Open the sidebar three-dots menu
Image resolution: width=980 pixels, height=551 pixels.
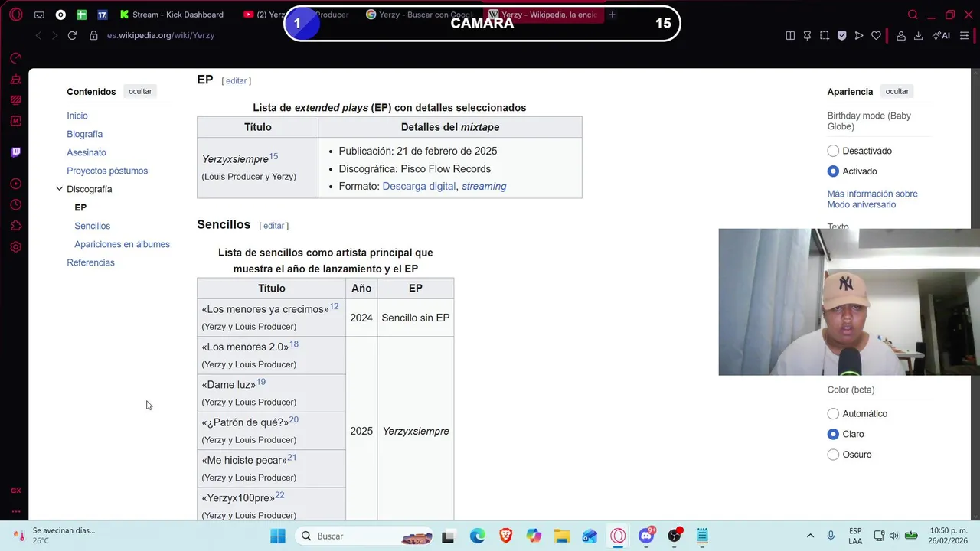16,511
